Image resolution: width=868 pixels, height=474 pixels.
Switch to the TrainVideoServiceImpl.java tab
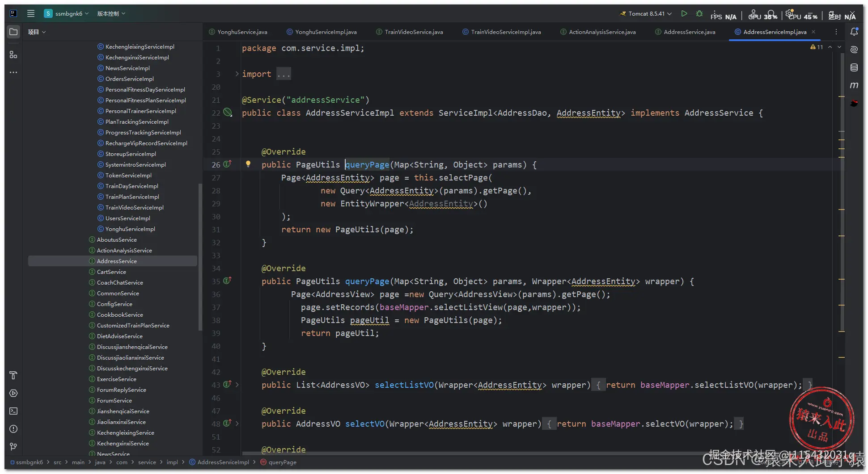502,32
